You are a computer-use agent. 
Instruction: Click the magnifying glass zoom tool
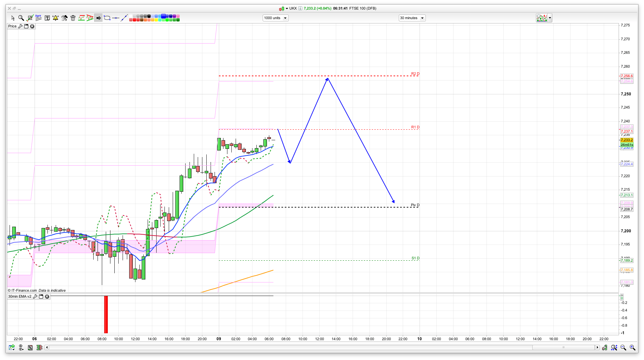pyautogui.click(x=21, y=18)
